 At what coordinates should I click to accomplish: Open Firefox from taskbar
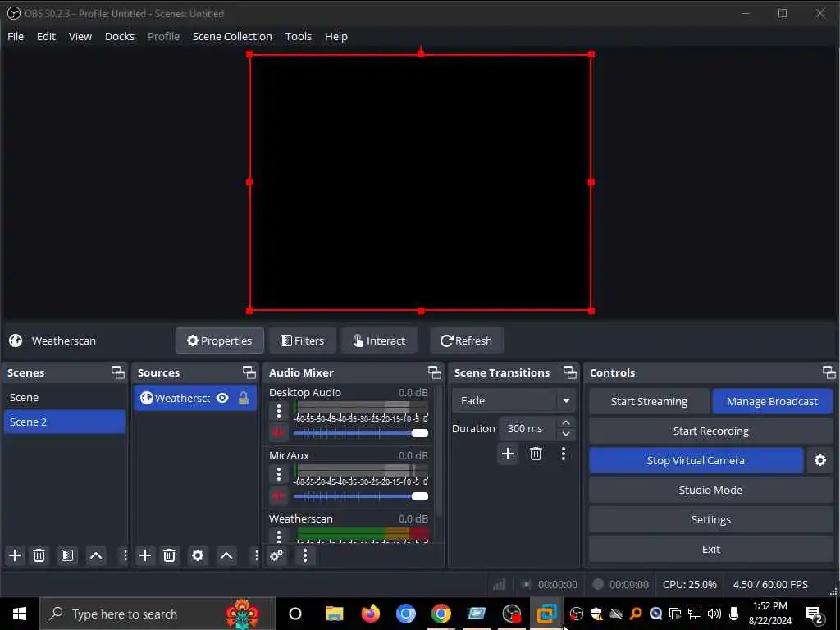(x=370, y=614)
